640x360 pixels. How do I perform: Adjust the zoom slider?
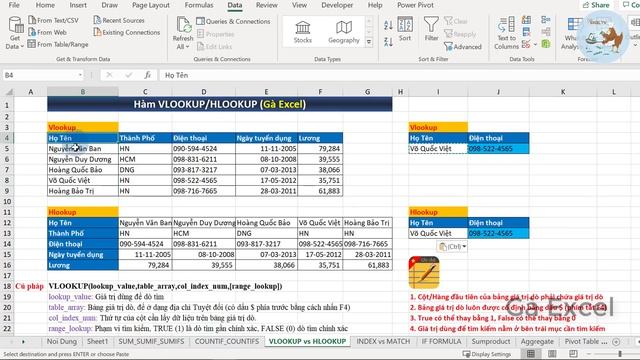tap(620, 354)
